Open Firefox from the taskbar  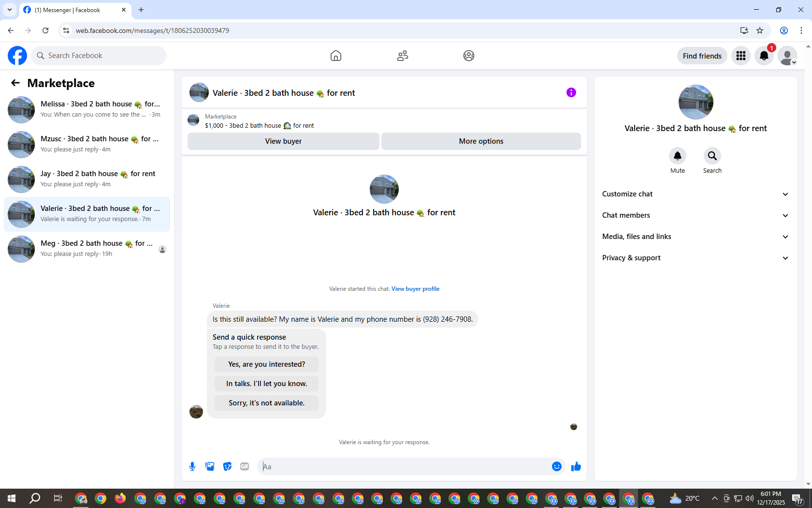point(120,498)
